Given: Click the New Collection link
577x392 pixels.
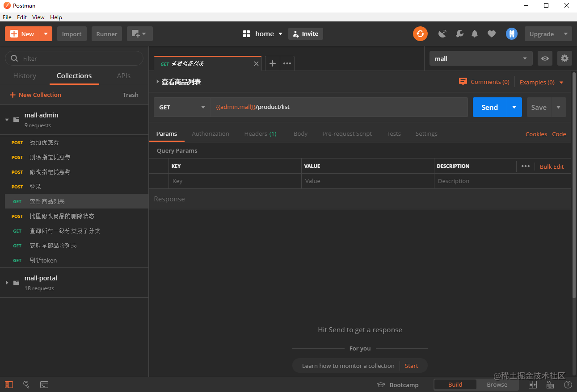Looking at the screenshot, I should point(35,95).
